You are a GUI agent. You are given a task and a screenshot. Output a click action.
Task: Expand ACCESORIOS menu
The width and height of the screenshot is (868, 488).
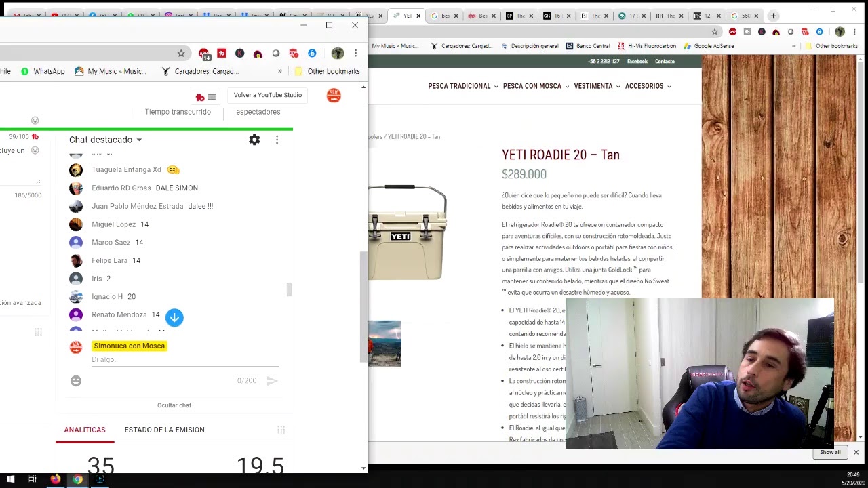point(648,86)
